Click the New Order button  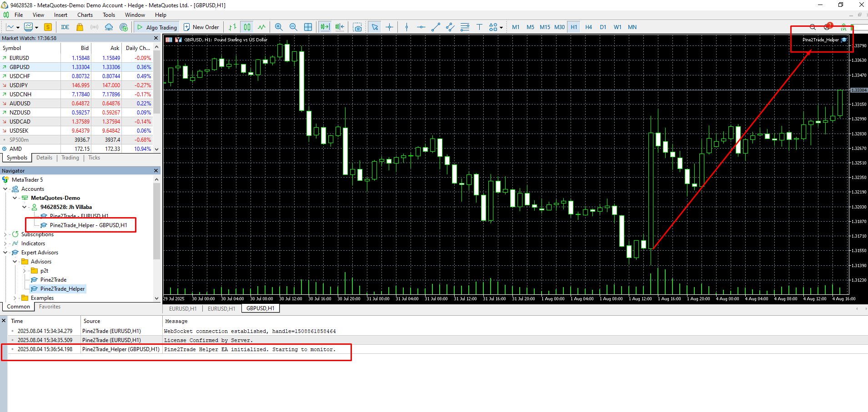201,27
